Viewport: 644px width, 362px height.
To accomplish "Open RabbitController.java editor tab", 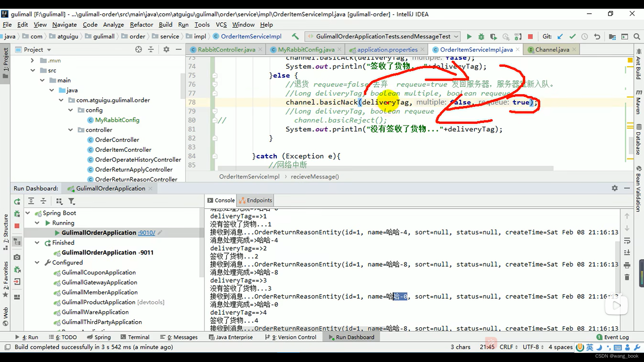I will pos(226,50).
